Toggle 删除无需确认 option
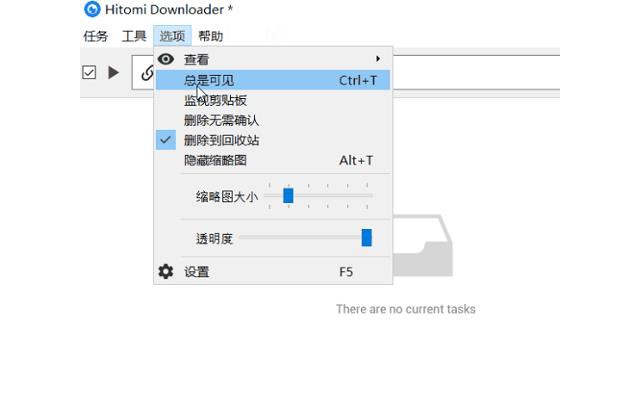 273,120
